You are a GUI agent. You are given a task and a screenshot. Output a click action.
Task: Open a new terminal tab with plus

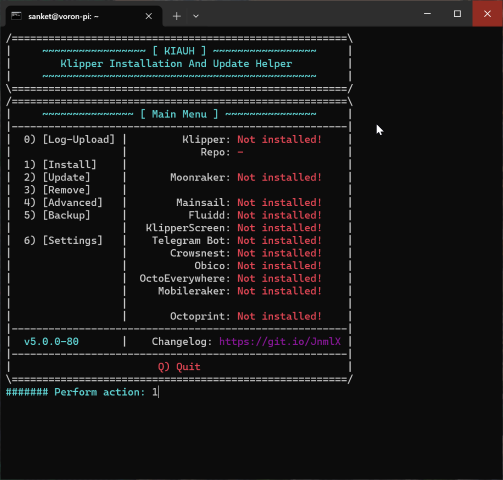[x=177, y=16]
